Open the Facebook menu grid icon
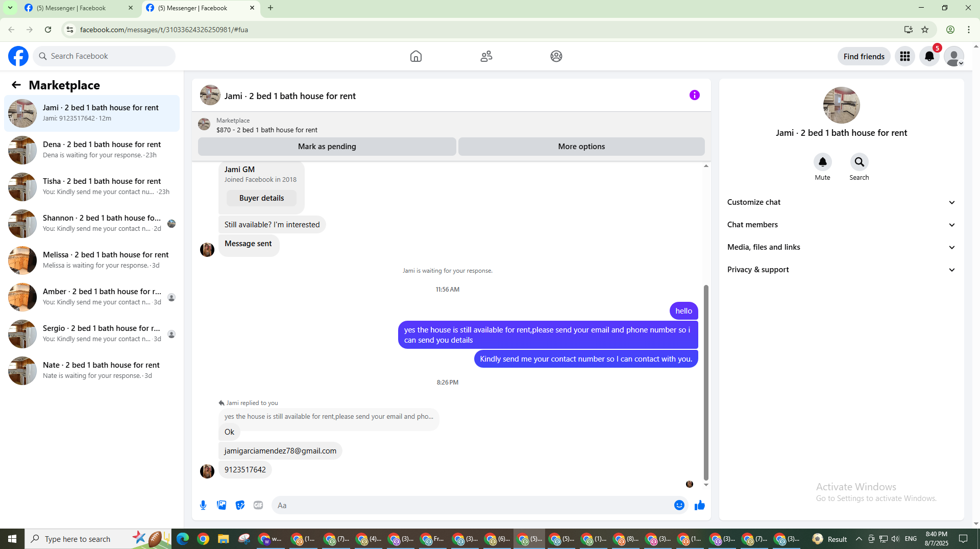This screenshot has height=549, width=980. point(905,56)
